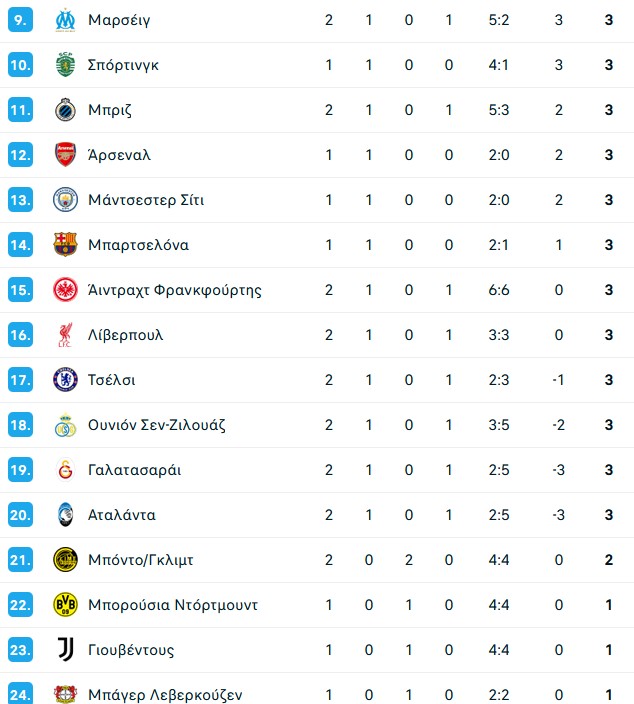The height and width of the screenshot is (704, 634).
Task: Click the Eintracht Frankfurt crest icon
Action: (65, 290)
